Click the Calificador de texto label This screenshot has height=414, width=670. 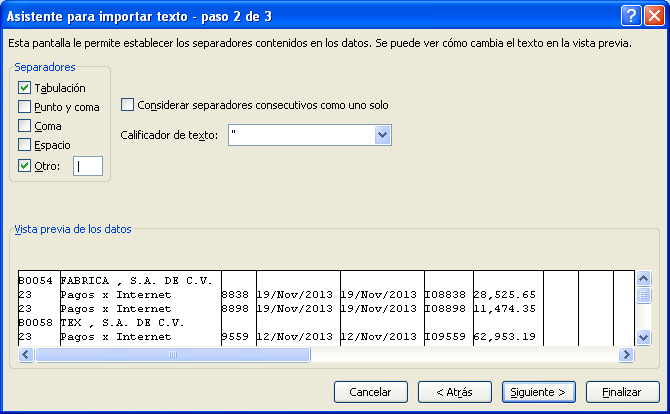(169, 135)
